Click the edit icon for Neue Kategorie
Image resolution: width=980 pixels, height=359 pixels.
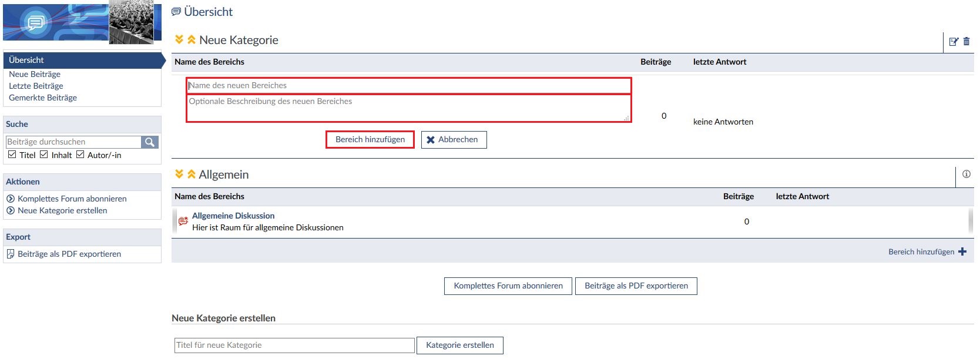[x=954, y=42]
